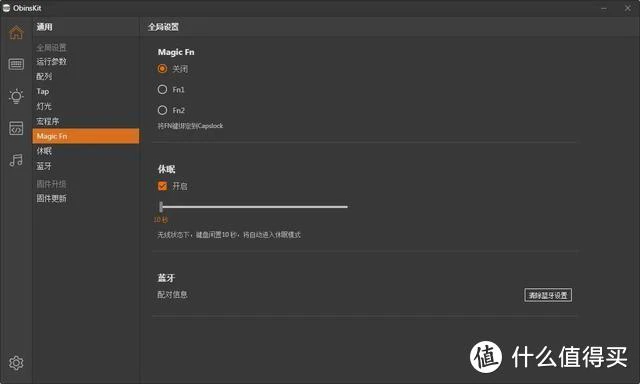Click the 固件升级 group label in menu
This screenshot has height=384, width=640.
pos(51,184)
